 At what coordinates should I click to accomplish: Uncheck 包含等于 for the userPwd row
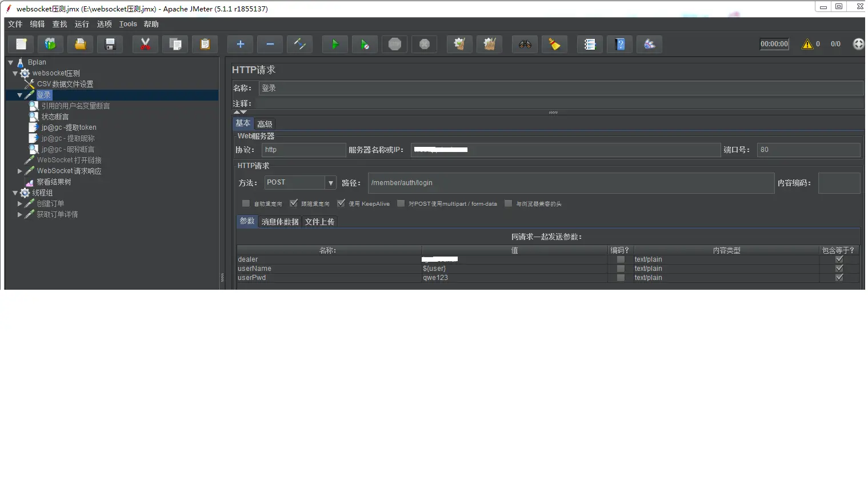pyautogui.click(x=839, y=278)
